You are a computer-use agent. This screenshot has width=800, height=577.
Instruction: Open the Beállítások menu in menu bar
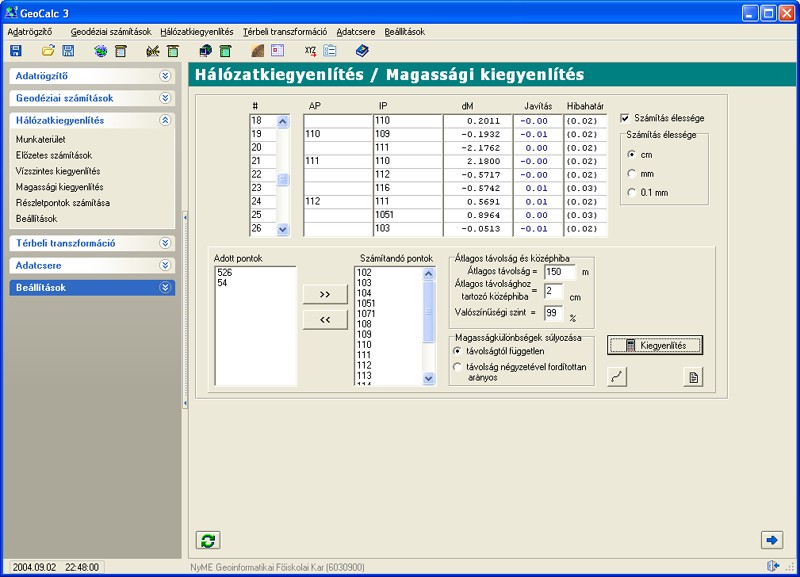click(405, 32)
